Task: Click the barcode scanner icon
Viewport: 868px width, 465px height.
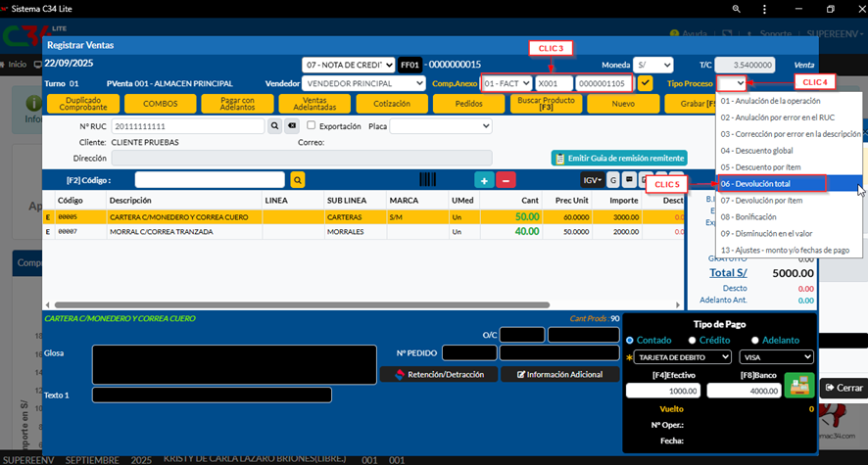Action: click(428, 180)
